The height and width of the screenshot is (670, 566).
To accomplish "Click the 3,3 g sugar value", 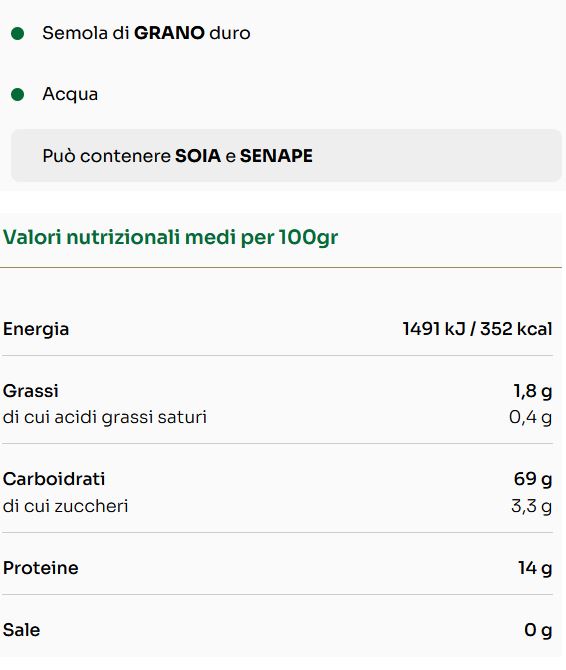I will pos(531,506).
